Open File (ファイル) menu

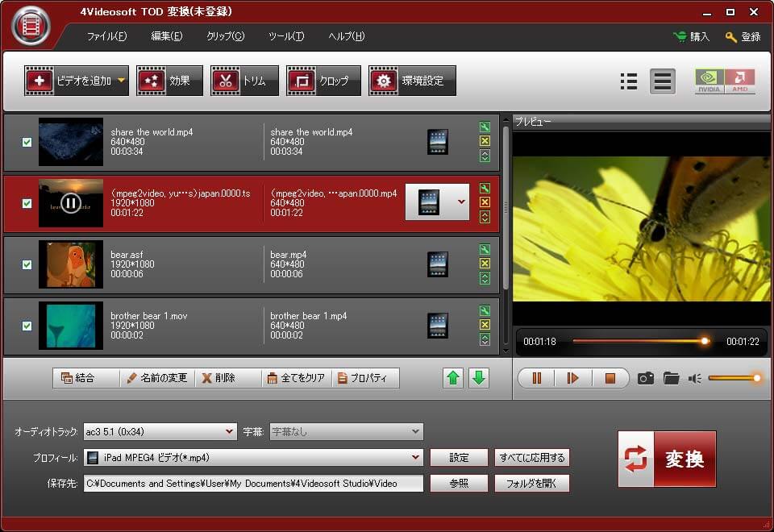click(106, 36)
